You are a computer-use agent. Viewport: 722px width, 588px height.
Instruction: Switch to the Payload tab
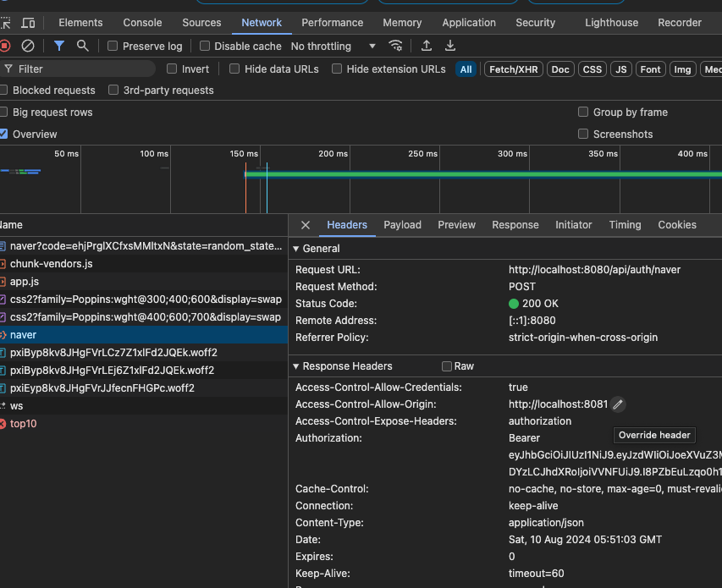(x=402, y=225)
